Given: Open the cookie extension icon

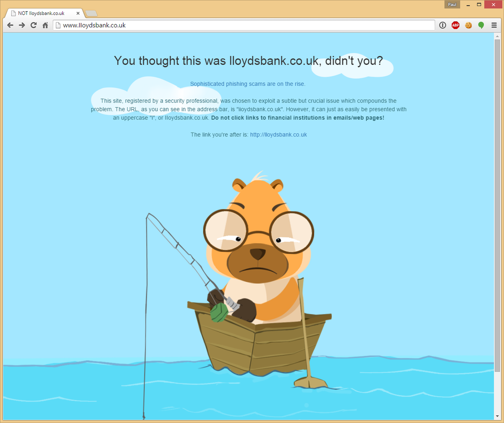Looking at the screenshot, I should point(468,25).
